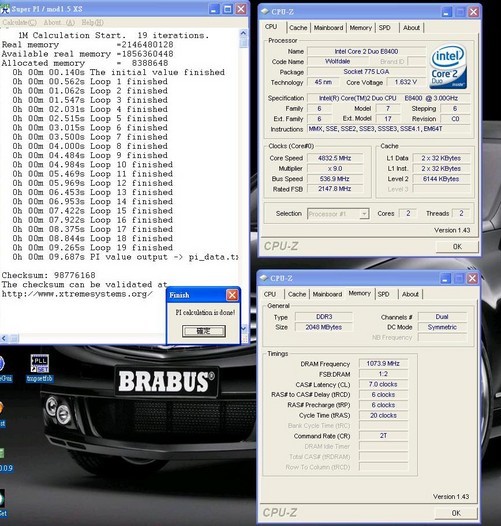Click the top CPU-Z window title icon
Viewport: 501px width, 526px height.
click(x=265, y=12)
